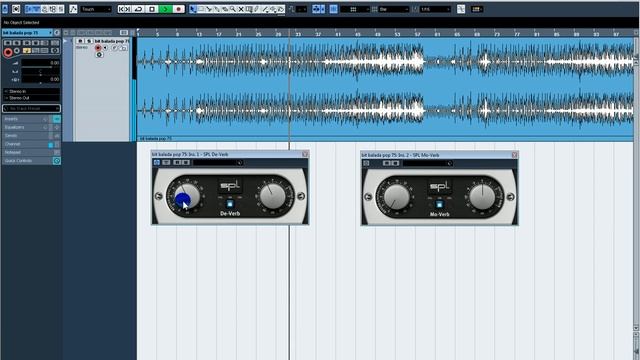Toggle Monitor speaker in the track list
Image resolution: width=640 pixels, height=360 pixels.
click(x=105, y=48)
